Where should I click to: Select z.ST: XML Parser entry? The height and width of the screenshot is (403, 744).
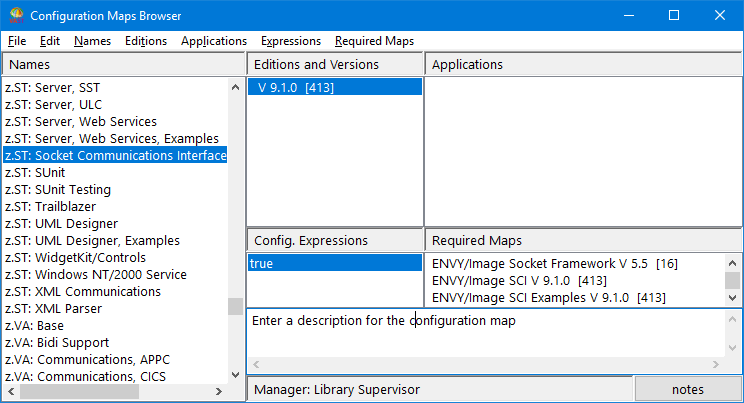click(x=56, y=309)
